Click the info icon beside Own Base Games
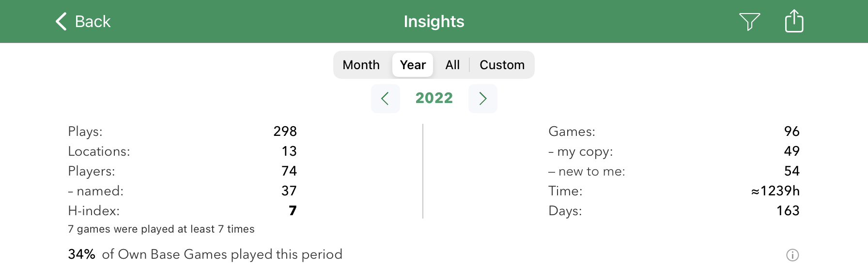This screenshot has width=868, height=265. (792, 255)
